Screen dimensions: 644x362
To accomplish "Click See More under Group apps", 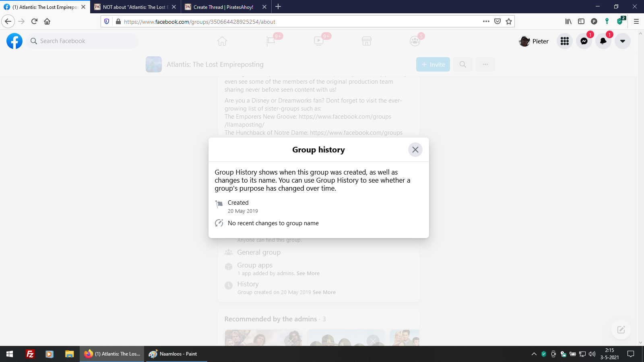I will click(308, 274).
